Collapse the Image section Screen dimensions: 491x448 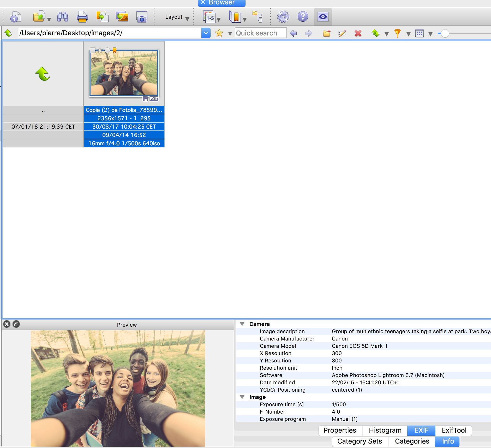(242, 397)
